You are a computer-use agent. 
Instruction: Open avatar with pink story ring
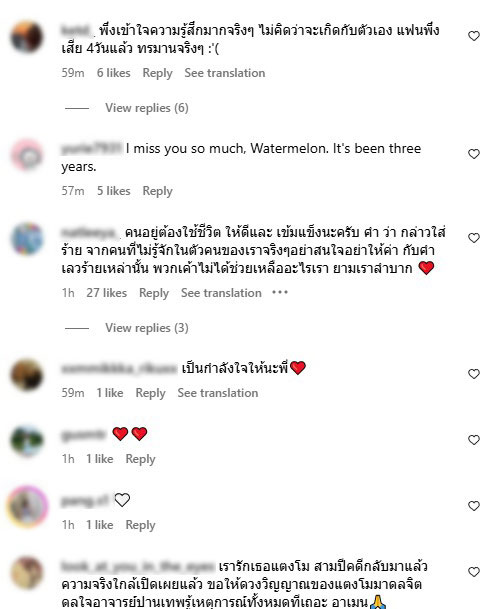(27, 506)
